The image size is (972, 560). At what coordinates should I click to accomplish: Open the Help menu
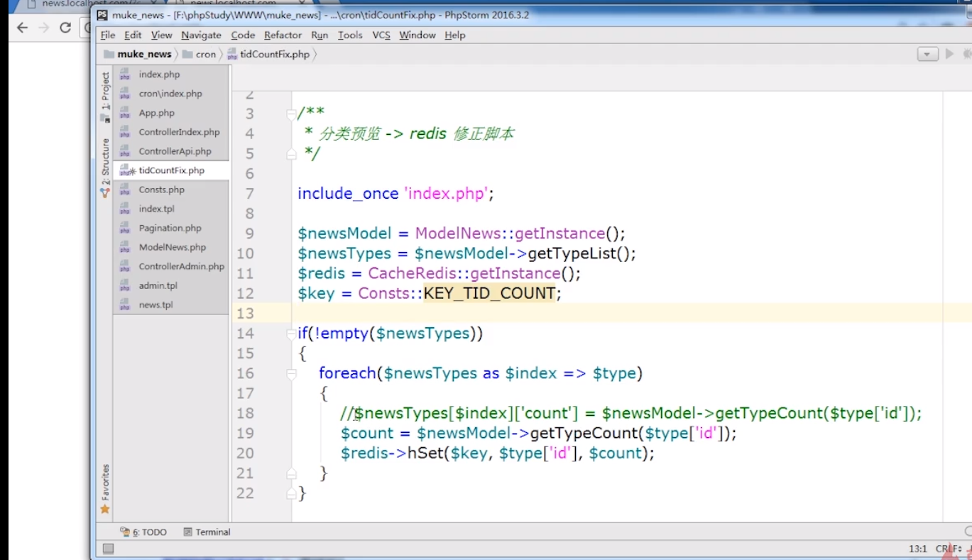pyautogui.click(x=455, y=35)
